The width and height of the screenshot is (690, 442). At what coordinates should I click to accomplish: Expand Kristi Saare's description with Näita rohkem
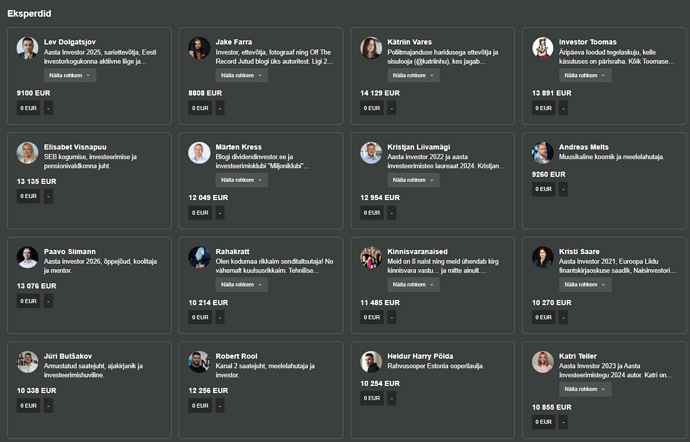pyautogui.click(x=585, y=284)
